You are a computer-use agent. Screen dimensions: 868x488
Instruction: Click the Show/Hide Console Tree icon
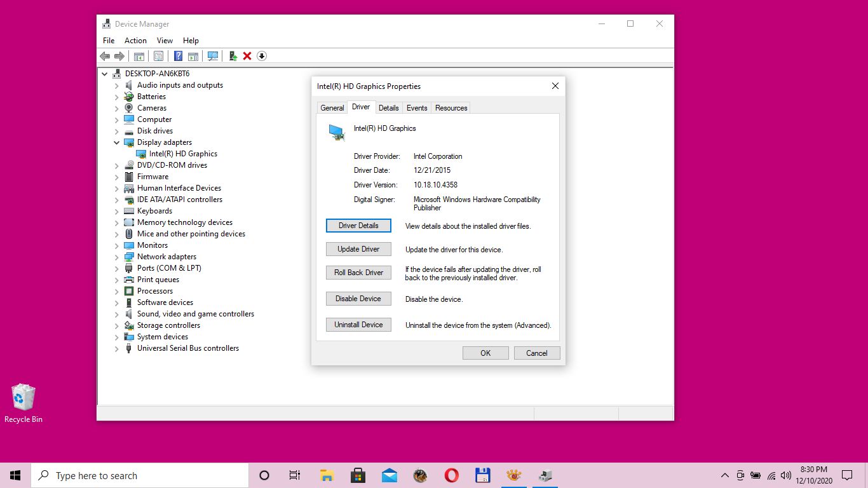[139, 56]
